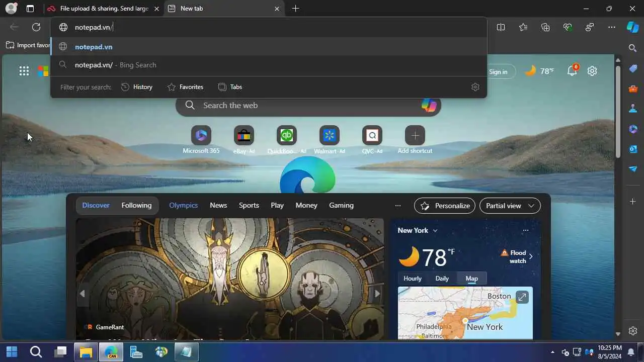Click the Personalize button

(x=445, y=206)
